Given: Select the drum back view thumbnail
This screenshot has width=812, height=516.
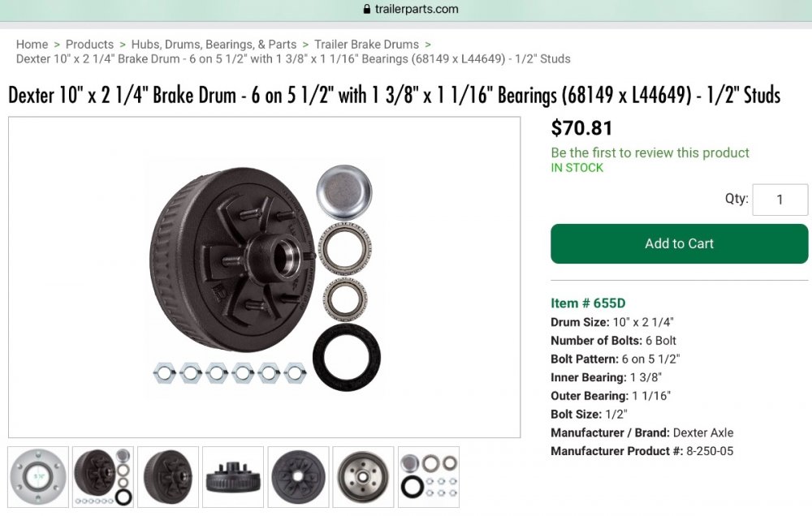Looking at the screenshot, I should [x=298, y=477].
